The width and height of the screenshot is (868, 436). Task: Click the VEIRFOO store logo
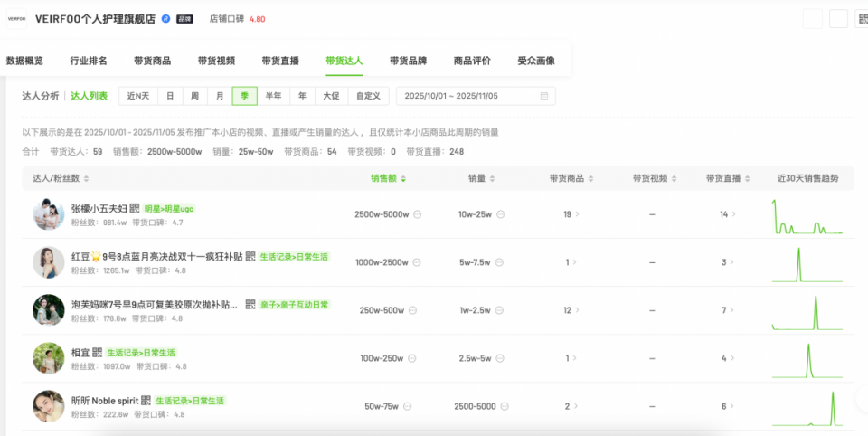(x=16, y=19)
